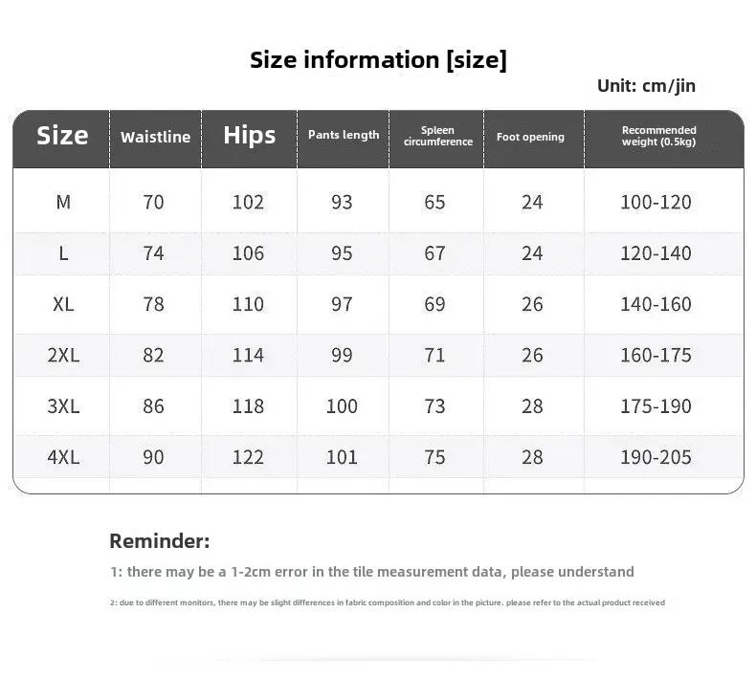Click the Reminder heading
The image size is (756, 700).
pyautogui.click(x=160, y=541)
